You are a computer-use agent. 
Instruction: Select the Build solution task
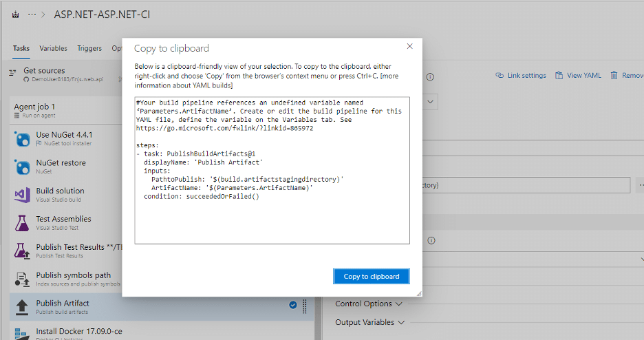tap(66, 194)
